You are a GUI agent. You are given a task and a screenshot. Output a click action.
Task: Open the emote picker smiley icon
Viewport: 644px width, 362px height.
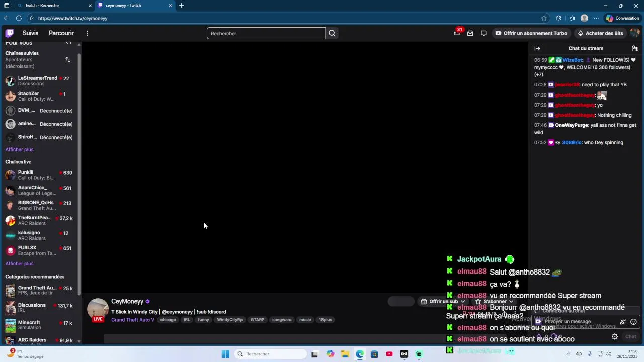pos(634,322)
